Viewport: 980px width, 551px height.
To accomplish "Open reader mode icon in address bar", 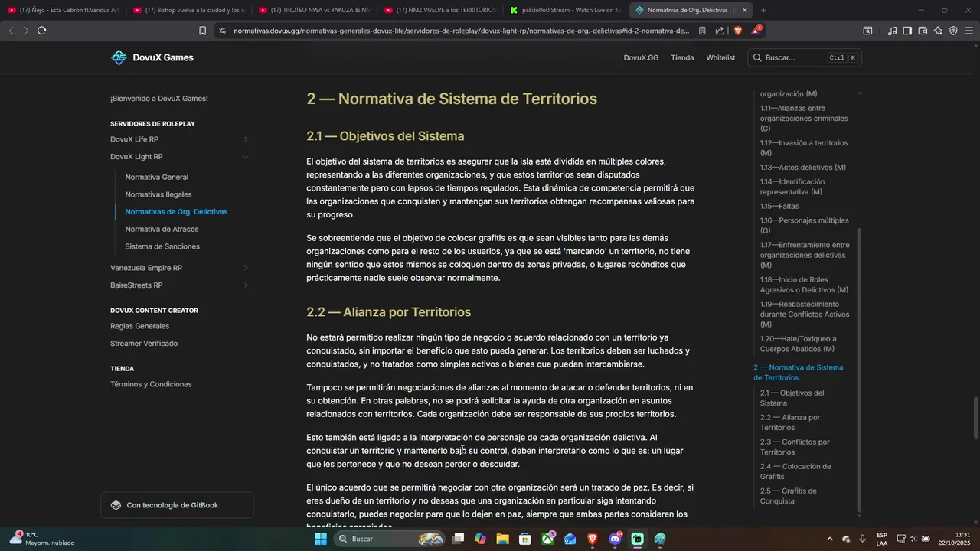I will [702, 31].
